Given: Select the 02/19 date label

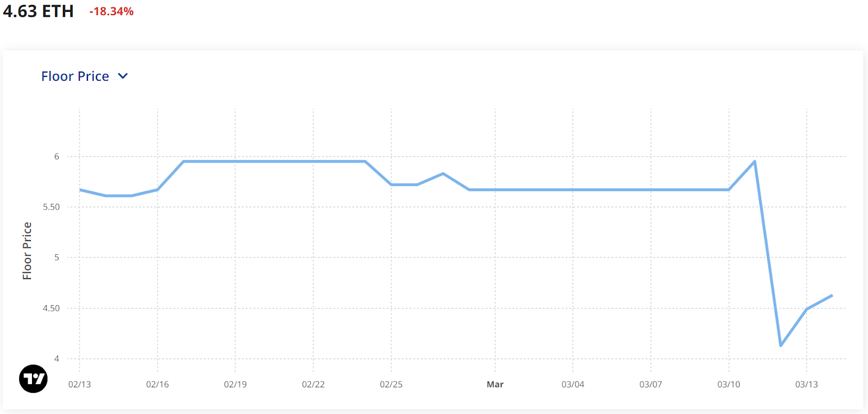Looking at the screenshot, I should coord(235,384).
